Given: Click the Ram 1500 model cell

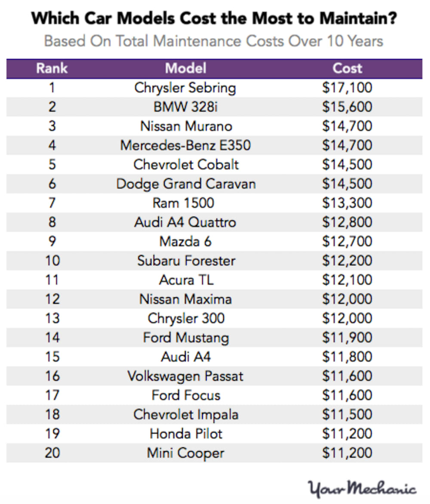Looking at the screenshot, I should (185, 203).
